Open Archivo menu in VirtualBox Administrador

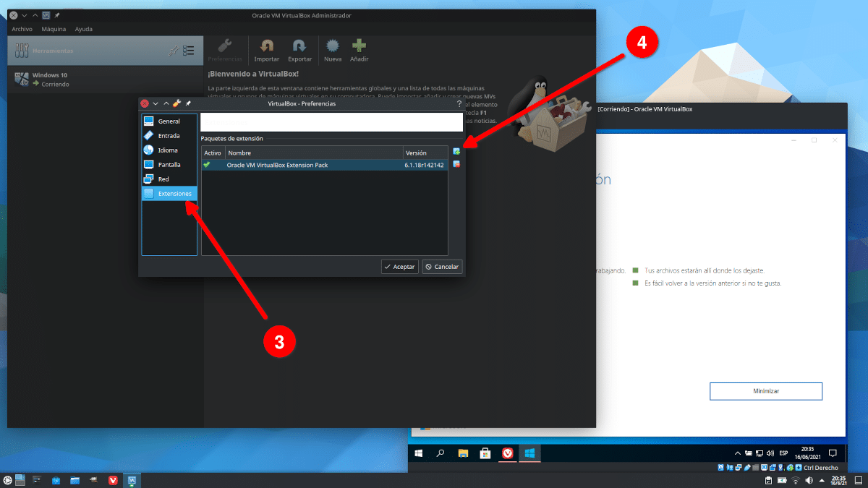tap(22, 29)
